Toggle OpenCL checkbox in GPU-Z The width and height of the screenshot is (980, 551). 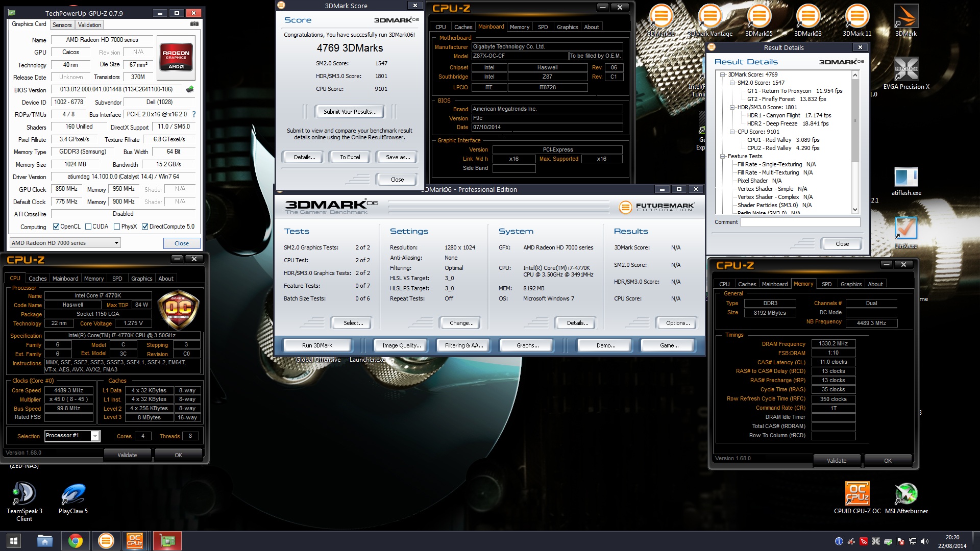click(56, 227)
